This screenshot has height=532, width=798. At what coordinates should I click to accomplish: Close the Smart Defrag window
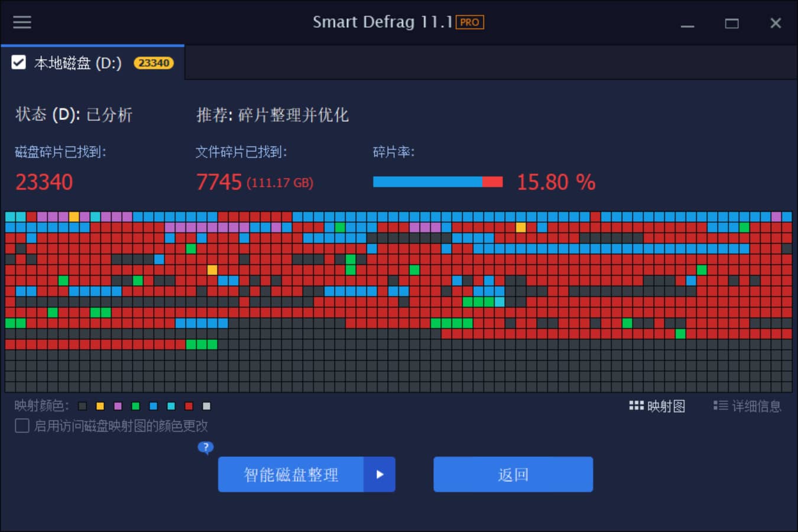click(x=776, y=23)
